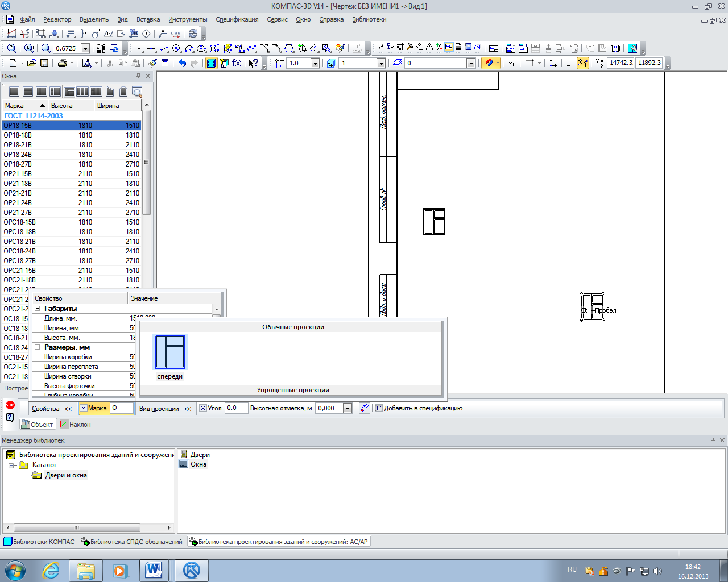Click the snap magnet icon
728x582 pixels.
pos(489,63)
